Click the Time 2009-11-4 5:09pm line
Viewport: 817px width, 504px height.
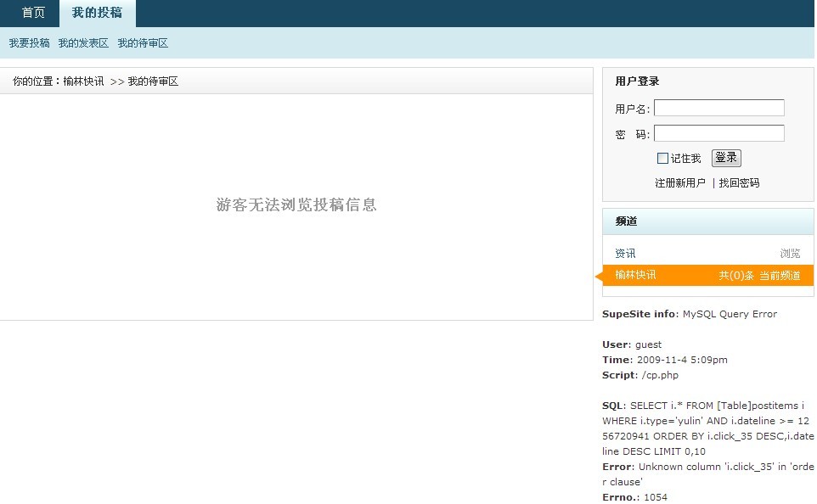[x=665, y=360]
